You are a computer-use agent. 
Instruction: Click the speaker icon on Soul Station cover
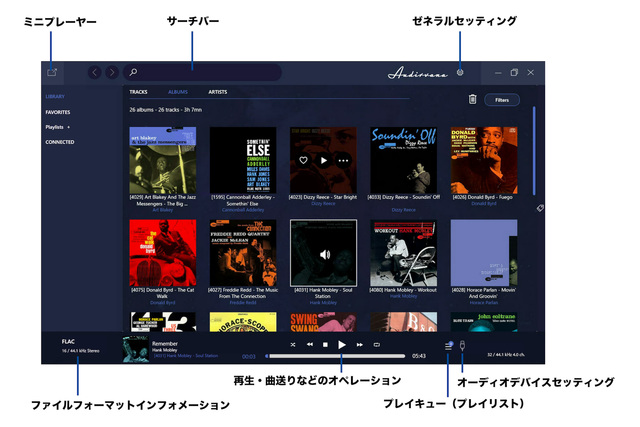[x=324, y=255]
